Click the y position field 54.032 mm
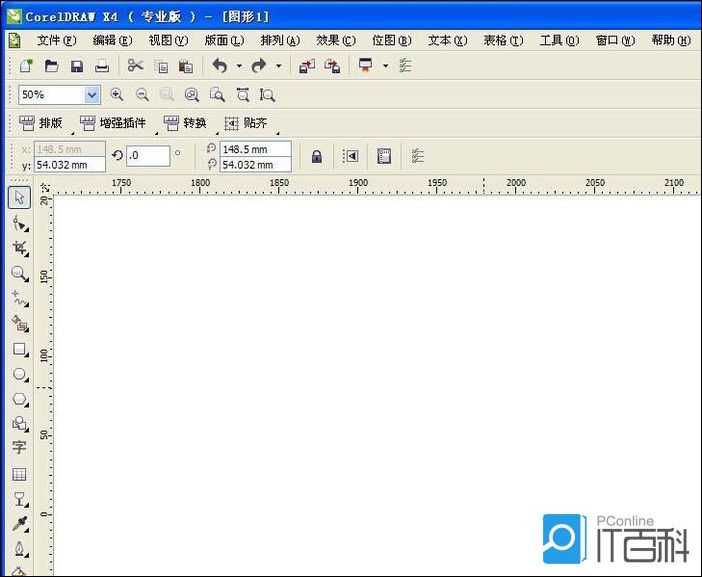 (70, 165)
